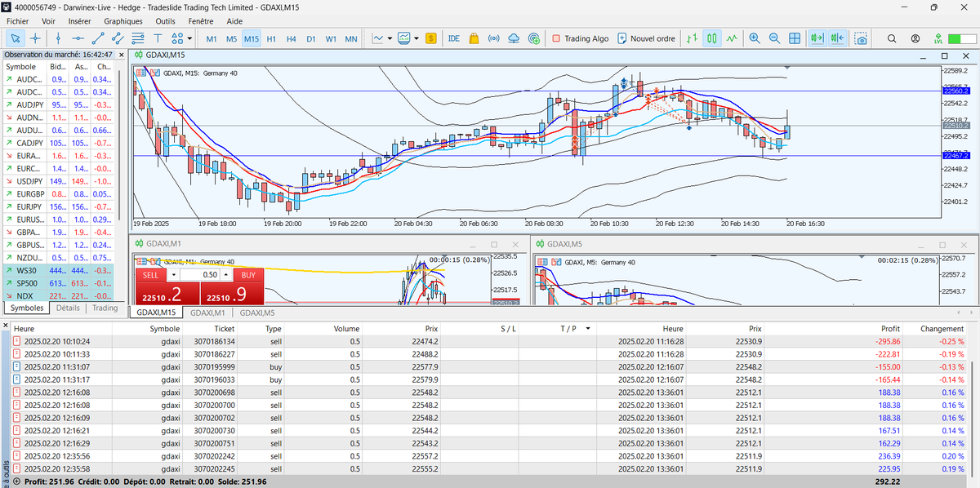980x488 pixels.
Task: Click the red SELL button
Action: pyautogui.click(x=151, y=275)
